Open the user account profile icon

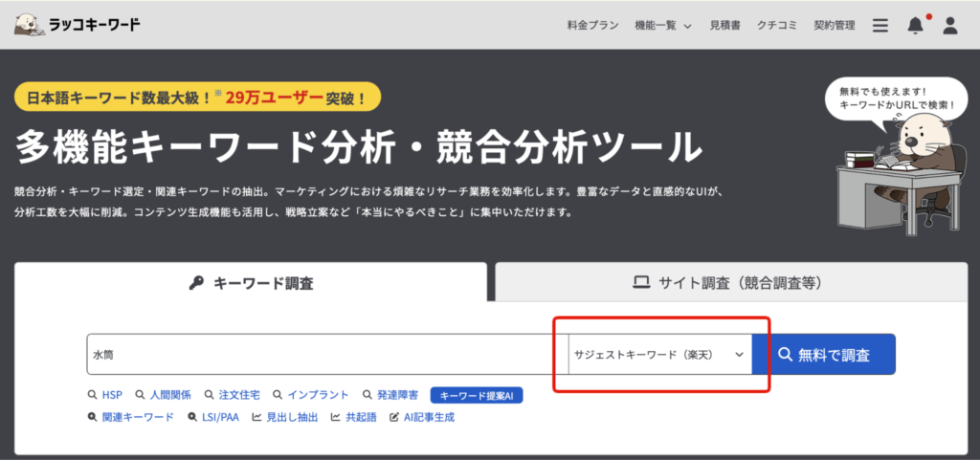pos(949,26)
